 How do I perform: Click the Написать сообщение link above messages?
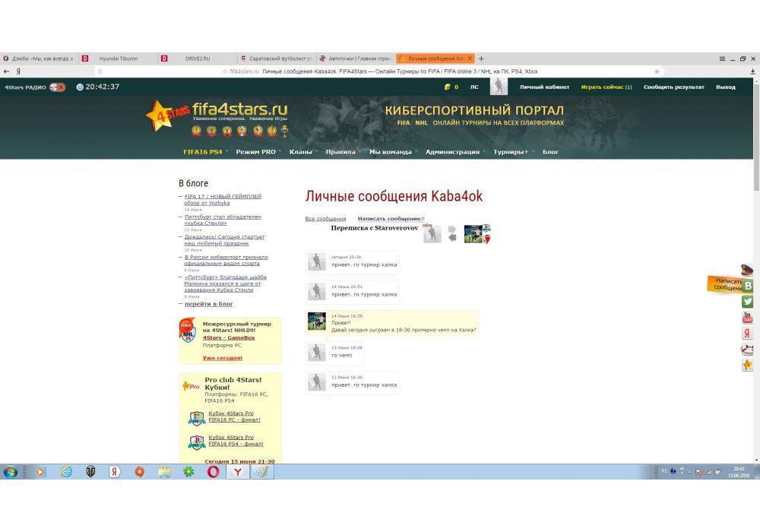[389, 219]
